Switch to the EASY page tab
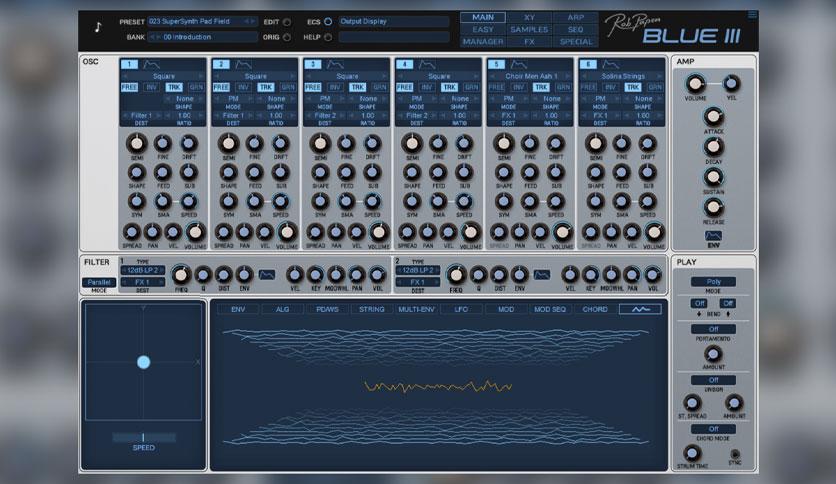 (483, 29)
